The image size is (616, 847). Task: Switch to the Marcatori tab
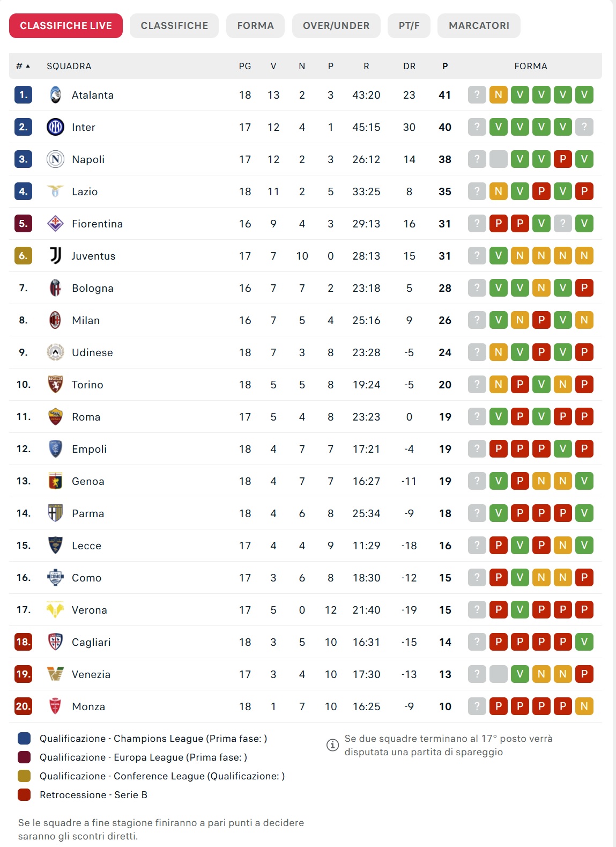(x=479, y=26)
